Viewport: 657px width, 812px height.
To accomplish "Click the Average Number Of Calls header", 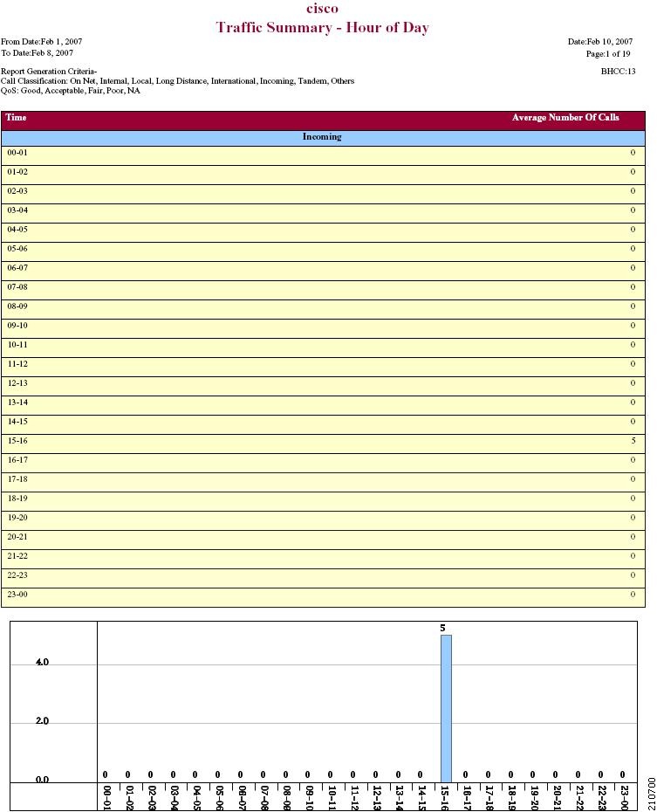I will pyautogui.click(x=565, y=118).
